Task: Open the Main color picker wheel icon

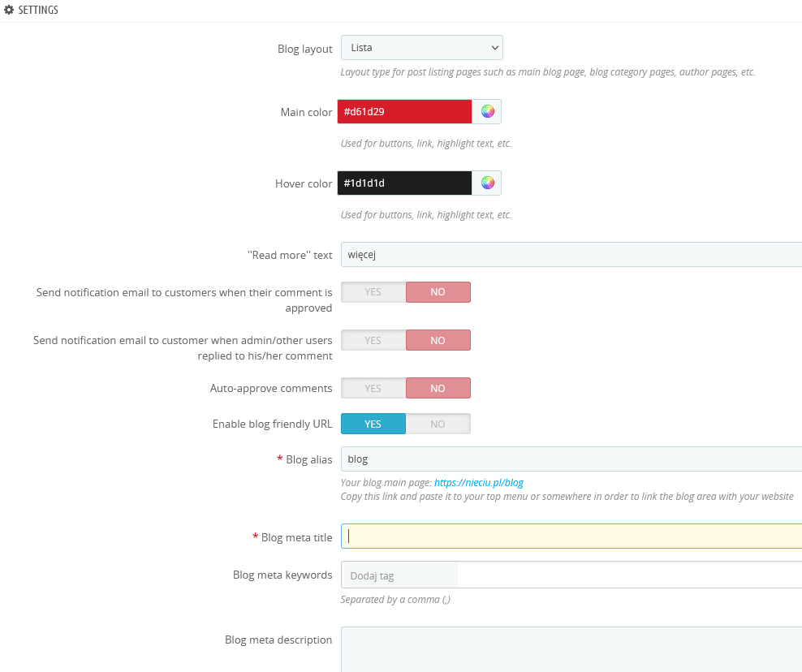Action: click(x=487, y=111)
